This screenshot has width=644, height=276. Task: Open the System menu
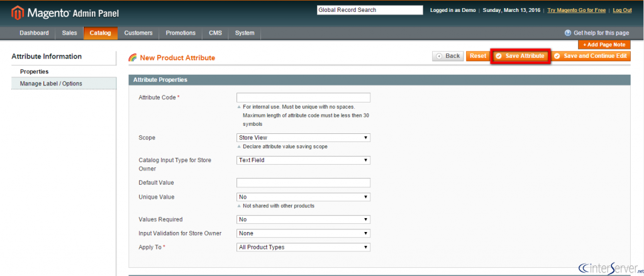click(245, 33)
